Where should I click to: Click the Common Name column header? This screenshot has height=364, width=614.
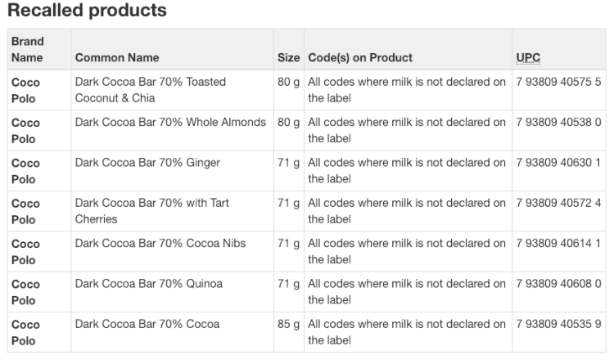click(x=117, y=57)
